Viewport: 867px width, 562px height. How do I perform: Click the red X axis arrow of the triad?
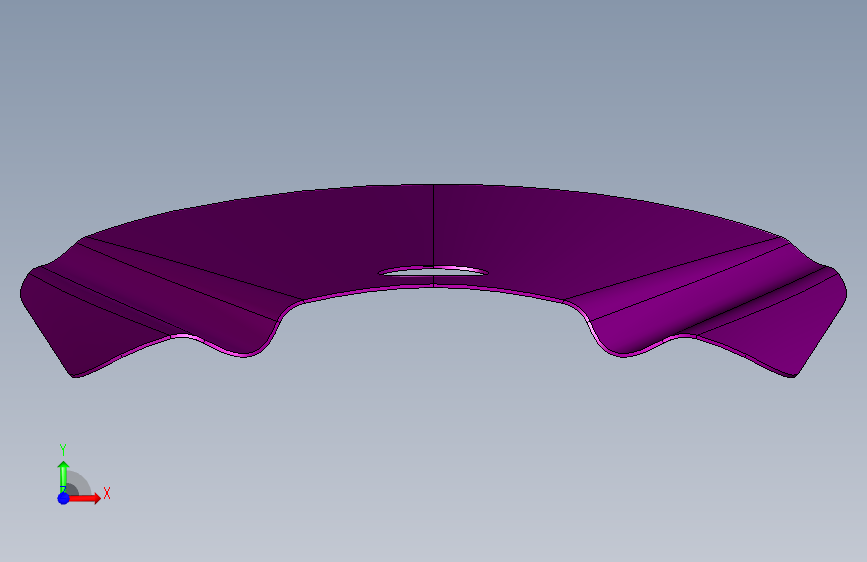(84, 498)
